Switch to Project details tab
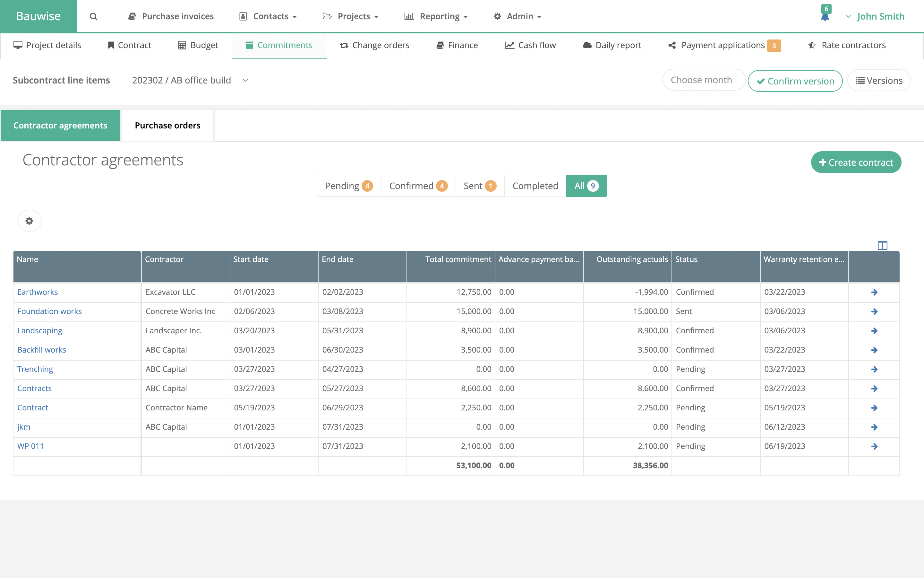 pyautogui.click(x=47, y=45)
